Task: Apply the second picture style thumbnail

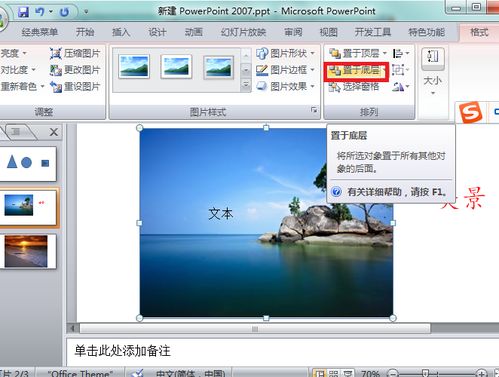Action: (x=176, y=67)
